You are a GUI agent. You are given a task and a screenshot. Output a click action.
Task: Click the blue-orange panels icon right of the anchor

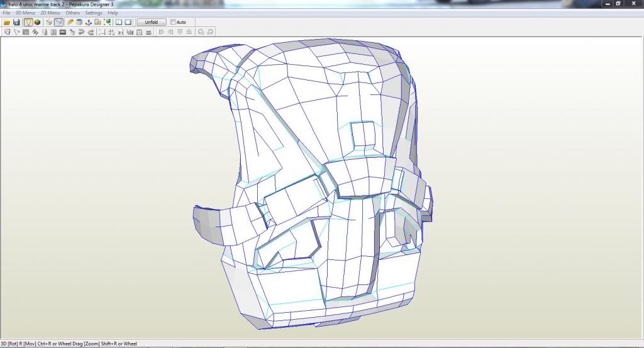97,22
